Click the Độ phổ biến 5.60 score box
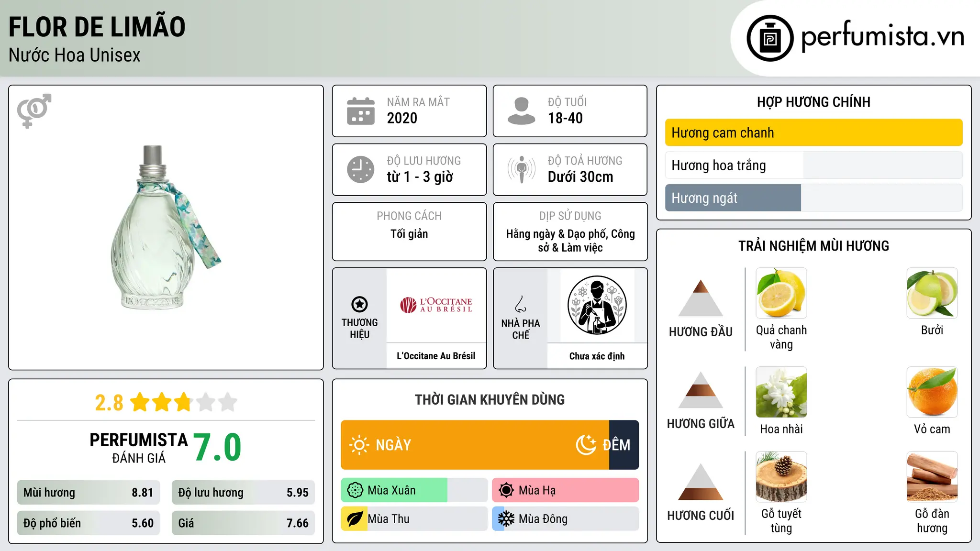Screen dimensions: 980x551 point(89,523)
